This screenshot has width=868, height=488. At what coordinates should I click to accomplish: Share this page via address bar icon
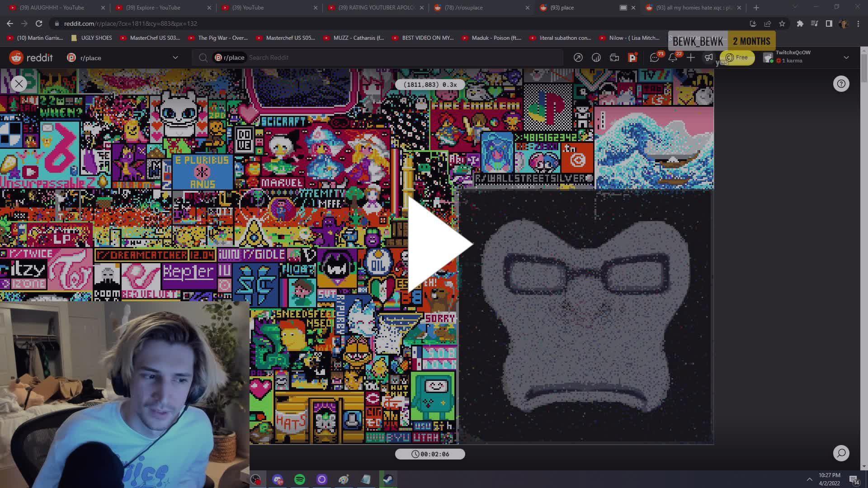click(767, 24)
